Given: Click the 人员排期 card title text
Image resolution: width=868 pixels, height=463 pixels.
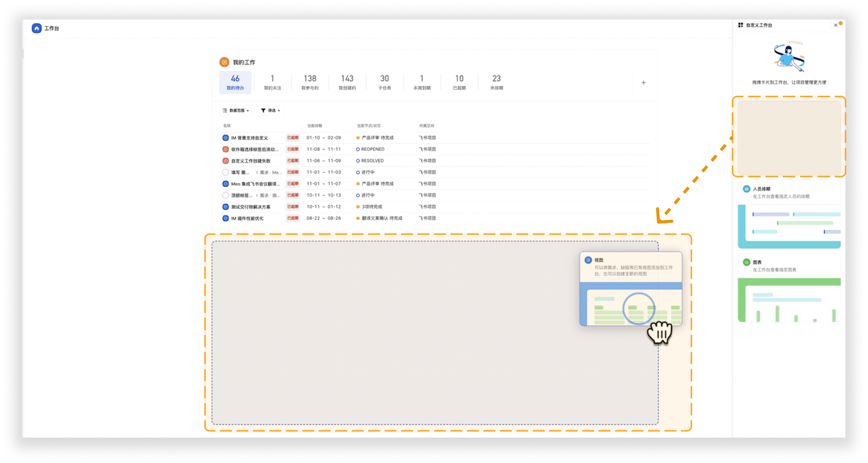Looking at the screenshot, I should click(x=761, y=189).
